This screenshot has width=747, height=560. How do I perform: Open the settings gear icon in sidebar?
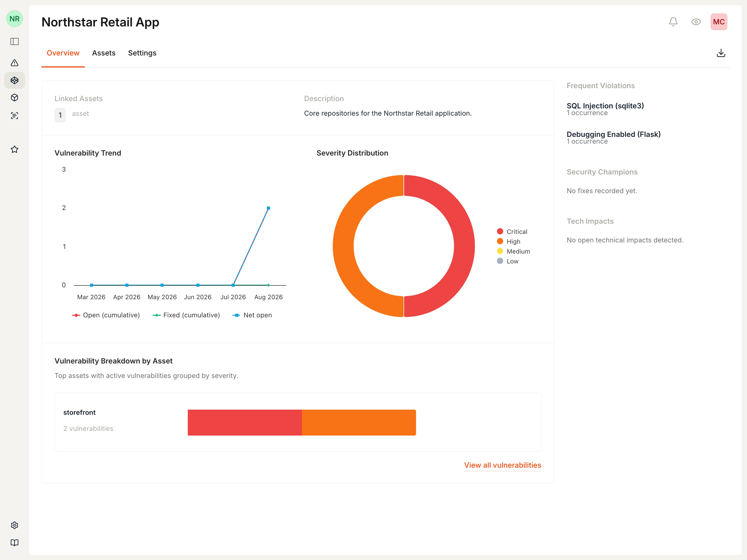tap(15, 525)
